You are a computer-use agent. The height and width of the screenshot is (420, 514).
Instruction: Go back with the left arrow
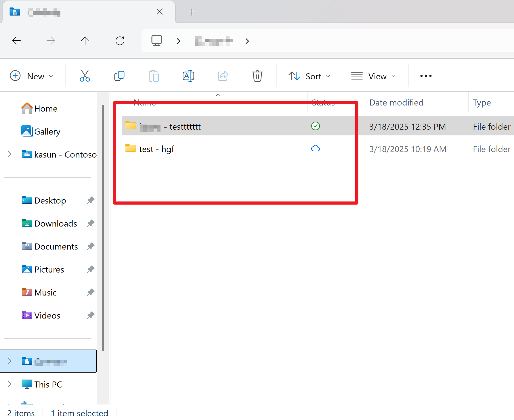(16, 41)
